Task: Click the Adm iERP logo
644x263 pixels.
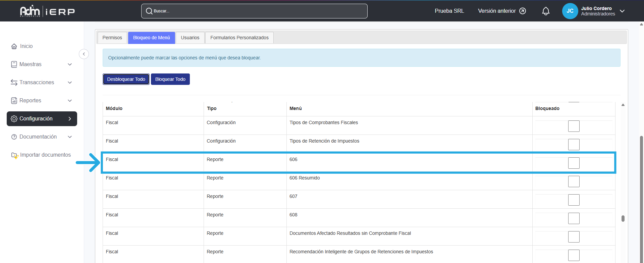Action: pos(47,11)
